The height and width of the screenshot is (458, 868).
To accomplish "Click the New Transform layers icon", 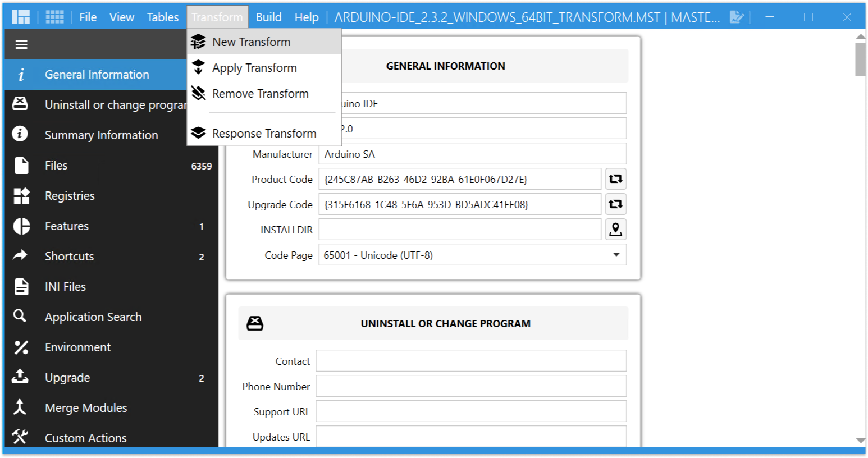I will coord(198,42).
